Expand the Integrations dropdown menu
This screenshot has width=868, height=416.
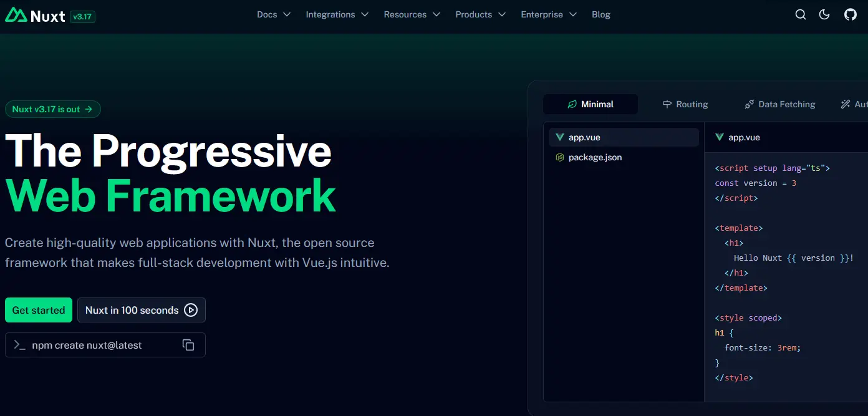(x=337, y=14)
